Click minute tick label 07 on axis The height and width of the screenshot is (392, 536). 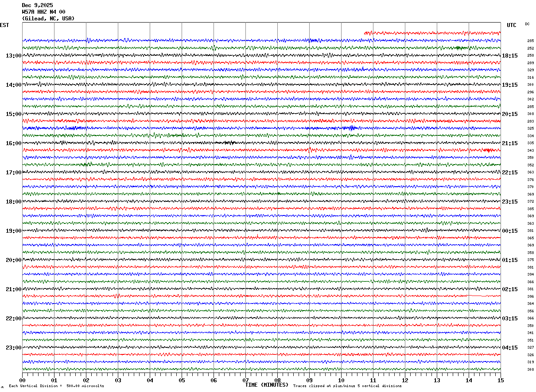[x=245, y=380]
